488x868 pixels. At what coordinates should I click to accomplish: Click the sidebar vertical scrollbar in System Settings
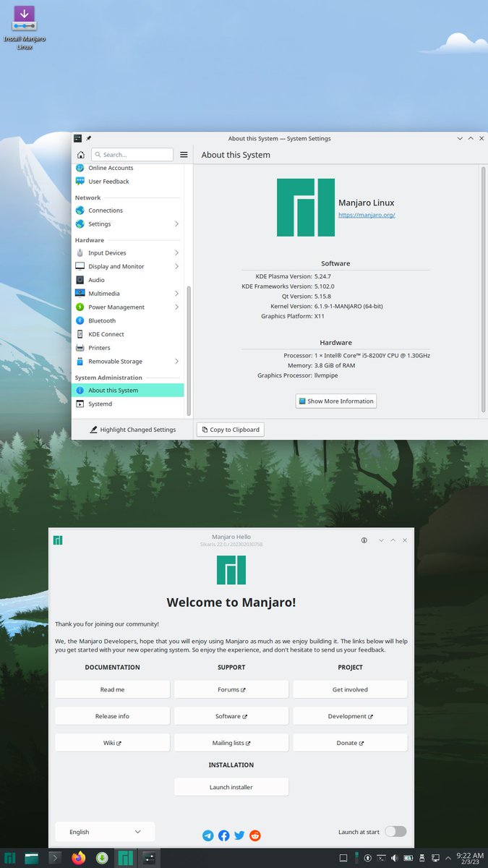tap(189, 351)
